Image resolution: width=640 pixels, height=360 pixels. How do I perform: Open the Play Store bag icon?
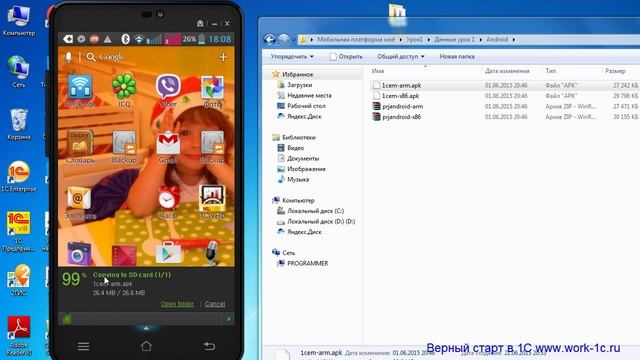168,253
